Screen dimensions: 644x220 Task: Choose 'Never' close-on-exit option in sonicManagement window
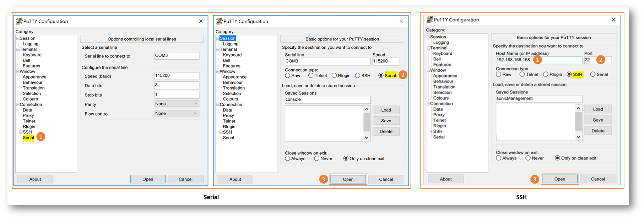[x=528, y=158]
